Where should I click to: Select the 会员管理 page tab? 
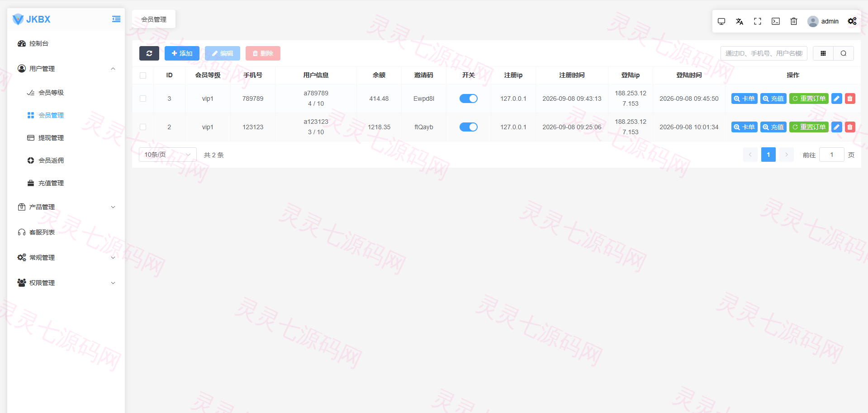tap(154, 19)
